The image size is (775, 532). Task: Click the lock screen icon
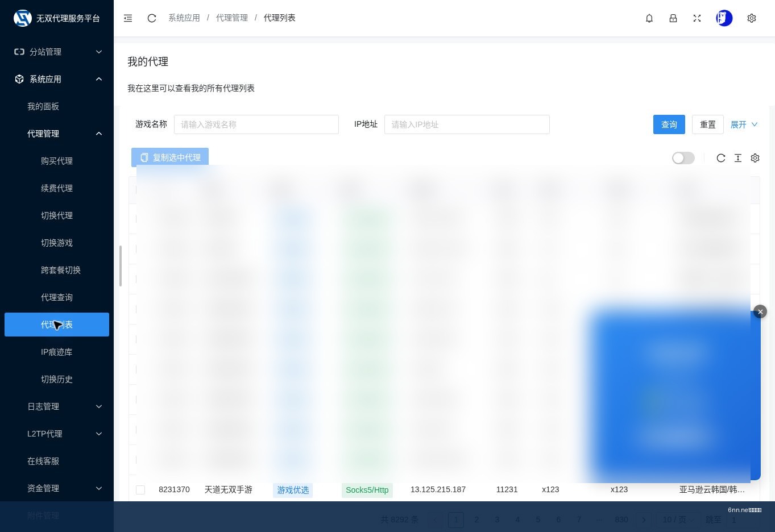673,18
